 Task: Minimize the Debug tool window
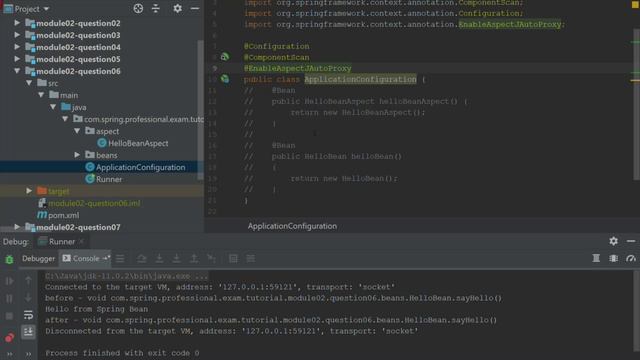coord(631,241)
